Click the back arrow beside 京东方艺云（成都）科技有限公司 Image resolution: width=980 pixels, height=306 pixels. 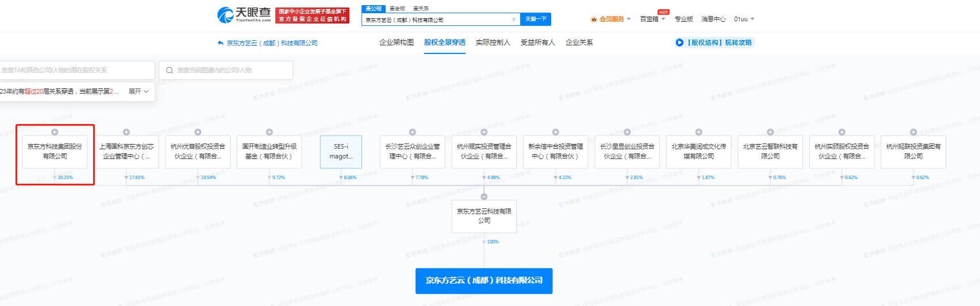220,43
